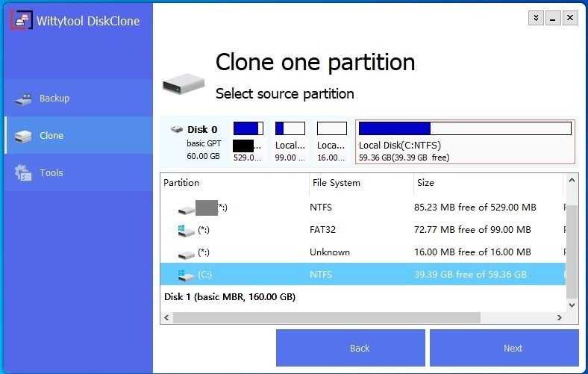Select the 529 MB partition block in Disk 0 map
The width and height of the screenshot is (588, 374).
coord(248,141)
